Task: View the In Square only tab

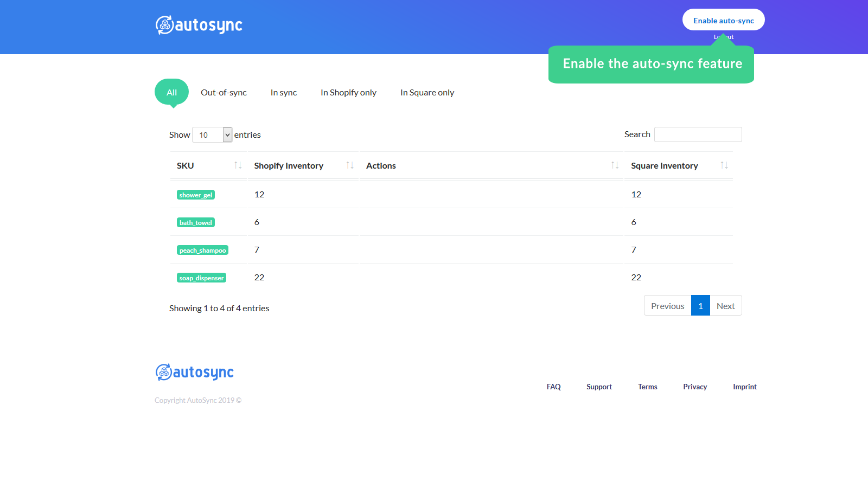Action: tap(427, 92)
